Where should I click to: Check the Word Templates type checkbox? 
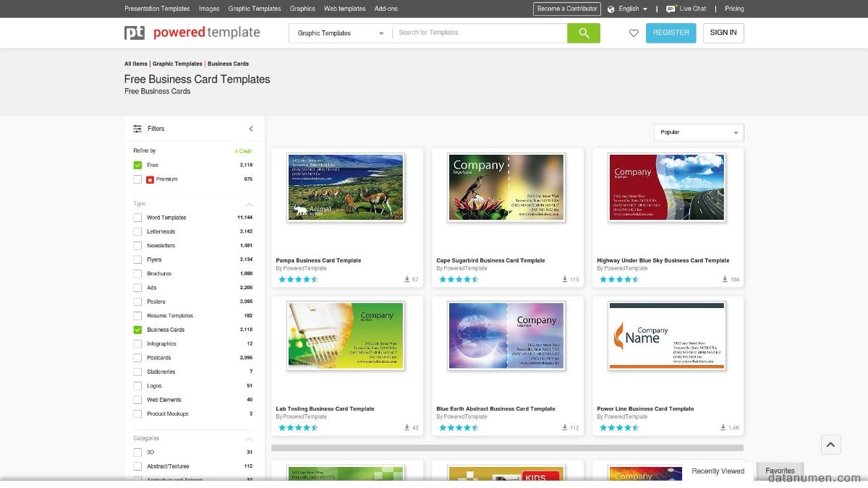click(137, 218)
